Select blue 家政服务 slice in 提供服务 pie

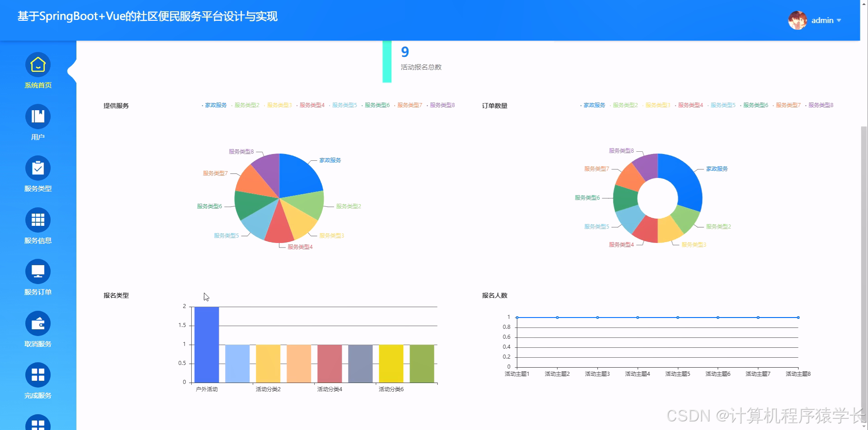click(299, 176)
